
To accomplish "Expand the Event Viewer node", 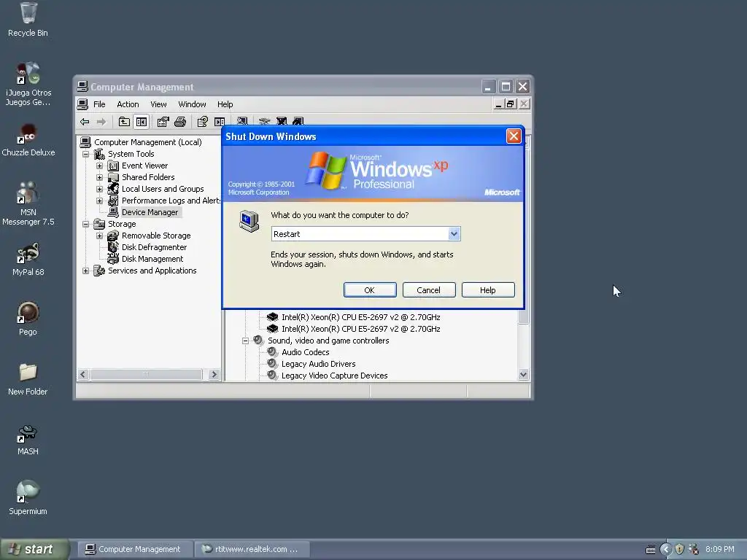I will click(99, 166).
